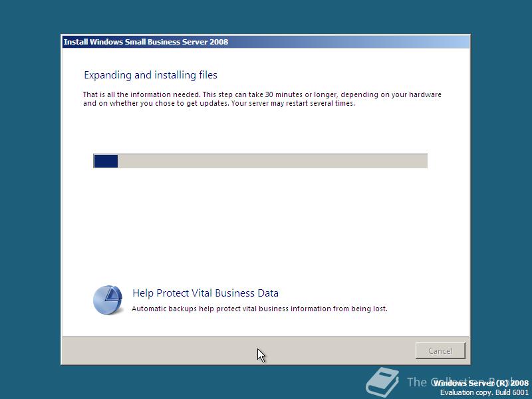The width and height of the screenshot is (532, 399).
Task: Click the "Install Windows Small Business Server 2008" title bar
Action: click(x=265, y=42)
